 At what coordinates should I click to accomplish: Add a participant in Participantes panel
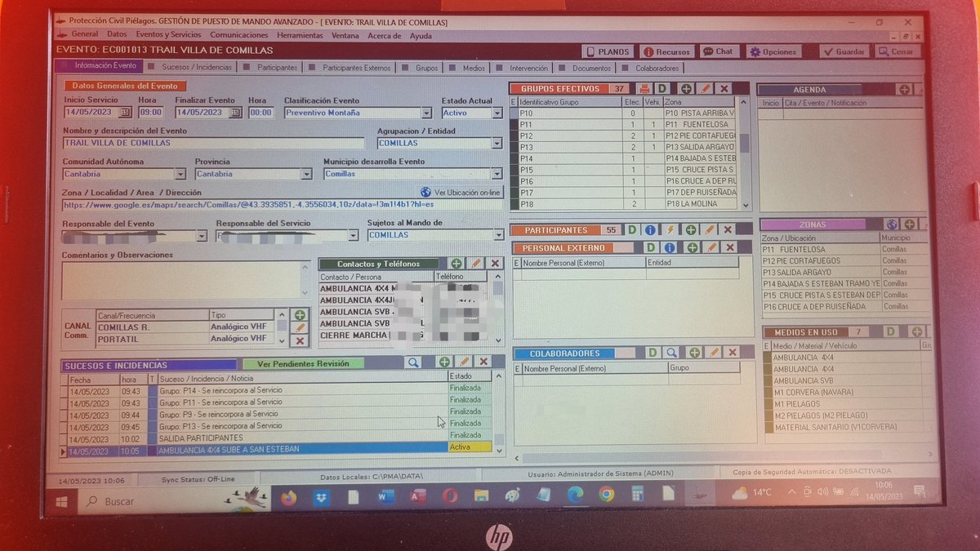point(690,230)
